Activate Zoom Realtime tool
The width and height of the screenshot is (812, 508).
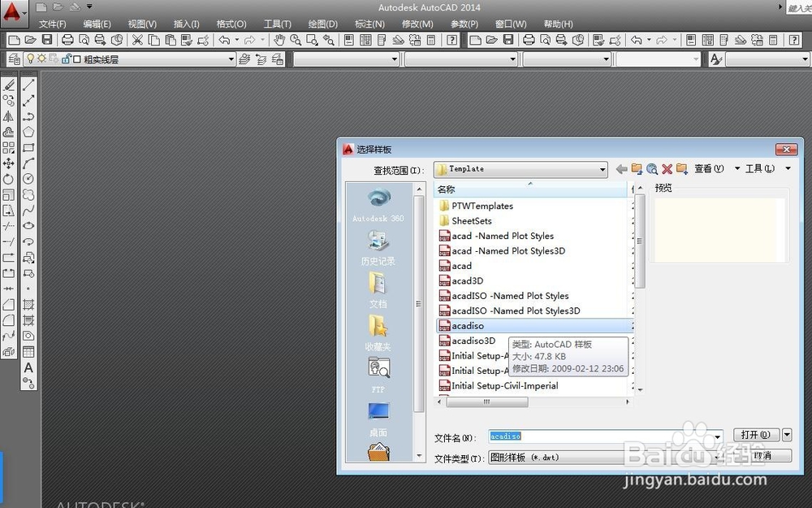(296, 40)
